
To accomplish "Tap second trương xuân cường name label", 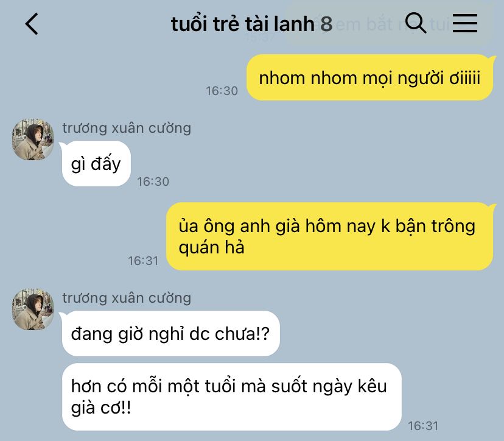I will point(127,298).
